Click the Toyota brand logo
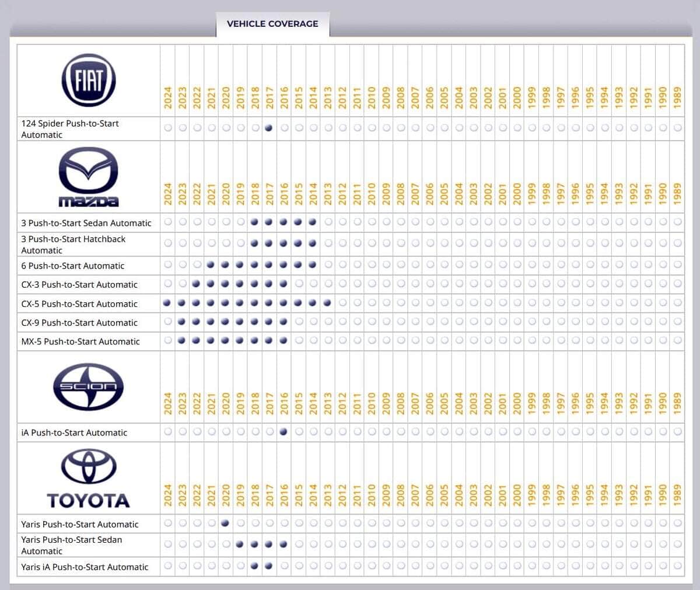 click(89, 479)
